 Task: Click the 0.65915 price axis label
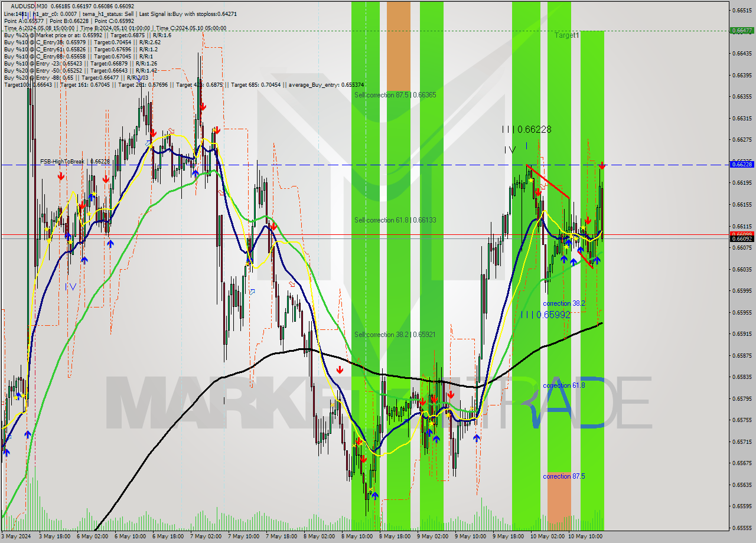click(x=742, y=334)
